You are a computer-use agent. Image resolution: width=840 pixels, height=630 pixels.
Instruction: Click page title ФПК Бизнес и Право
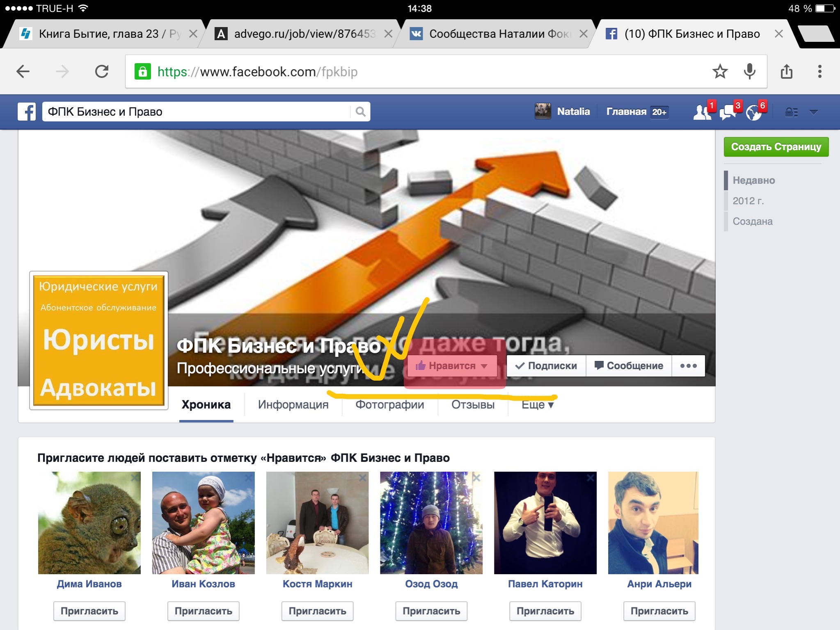point(279,346)
